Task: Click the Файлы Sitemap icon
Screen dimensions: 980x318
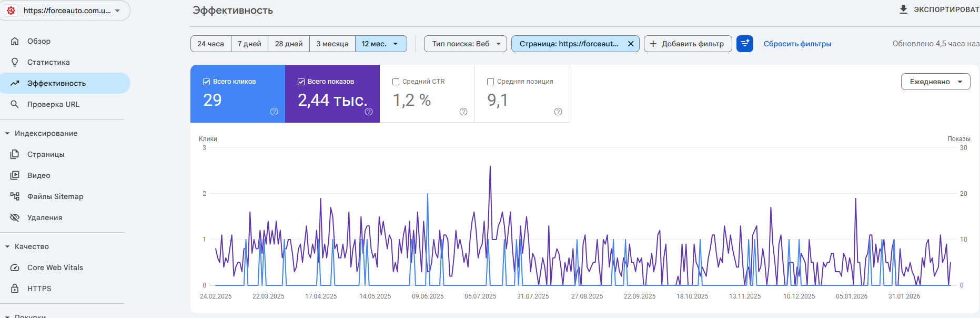Action: [x=15, y=196]
